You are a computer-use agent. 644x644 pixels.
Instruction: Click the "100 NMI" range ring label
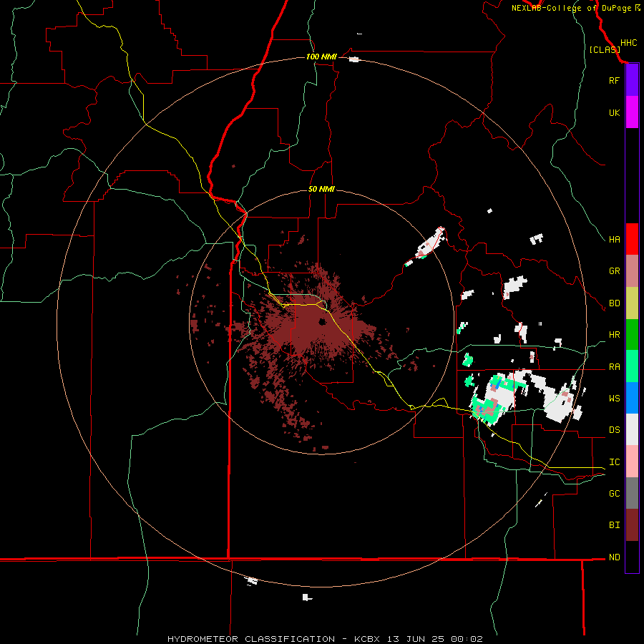[321, 57]
